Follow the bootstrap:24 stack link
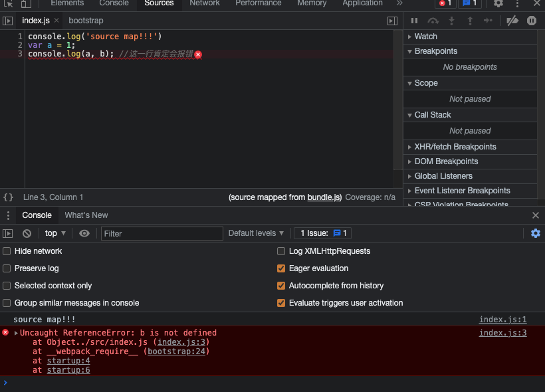545x392 pixels. (177, 351)
